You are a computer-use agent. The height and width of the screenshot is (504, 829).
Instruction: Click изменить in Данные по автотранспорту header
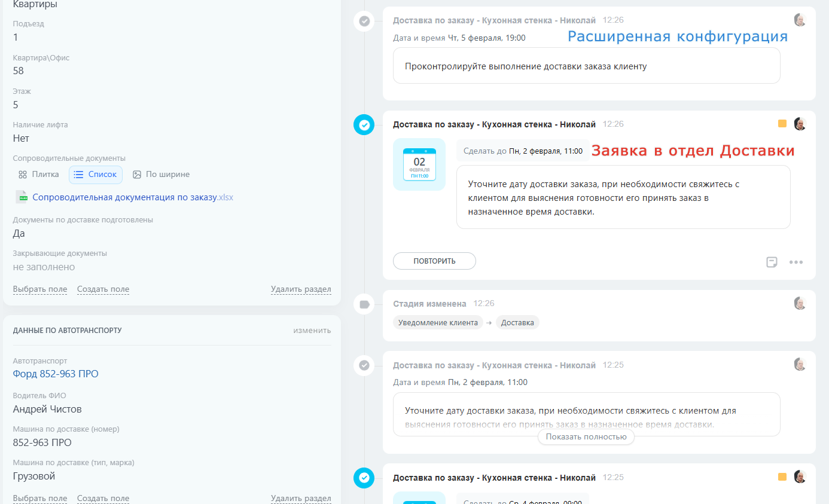pyautogui.click(x=312, y=331)
